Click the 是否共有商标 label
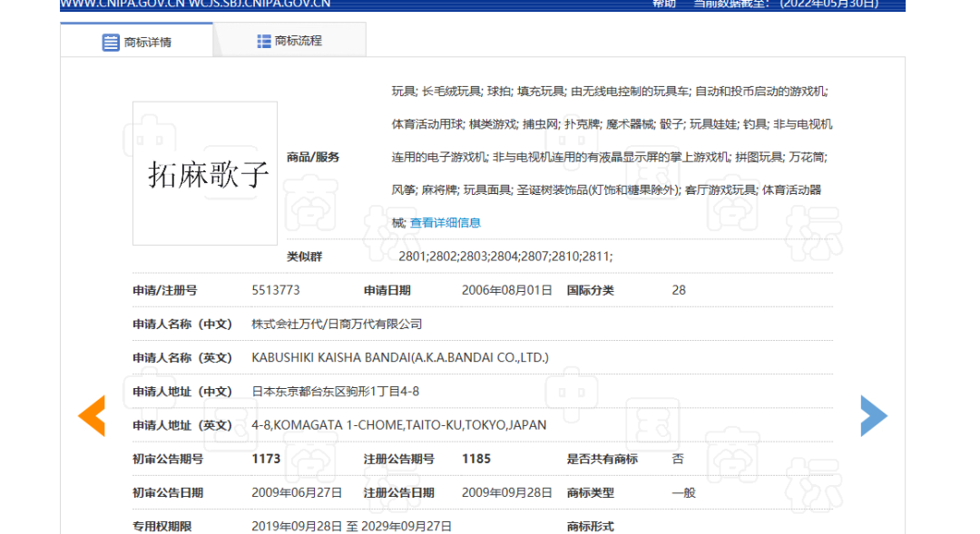980x534 pixels. (603, 459)
